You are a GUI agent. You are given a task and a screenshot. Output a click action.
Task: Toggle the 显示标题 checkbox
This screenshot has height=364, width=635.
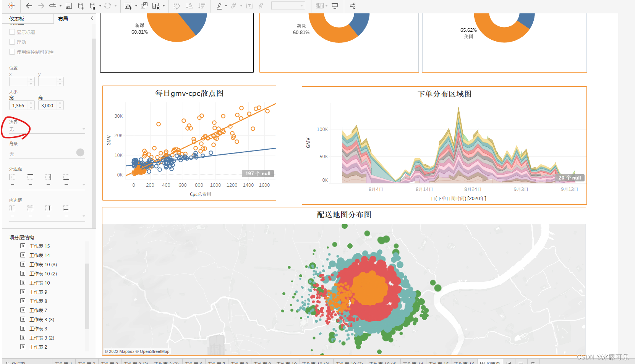click(x=12, y=32)
